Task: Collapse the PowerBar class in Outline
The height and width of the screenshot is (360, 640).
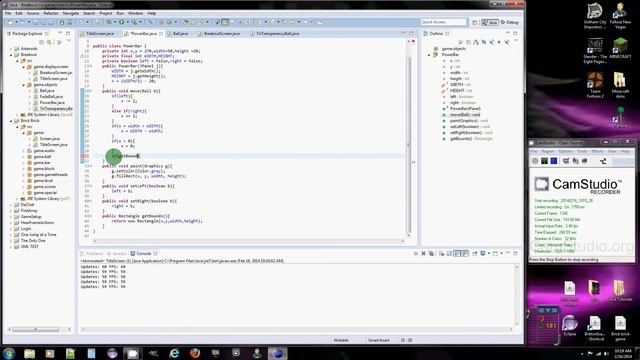Action: [x=429, y=55]
